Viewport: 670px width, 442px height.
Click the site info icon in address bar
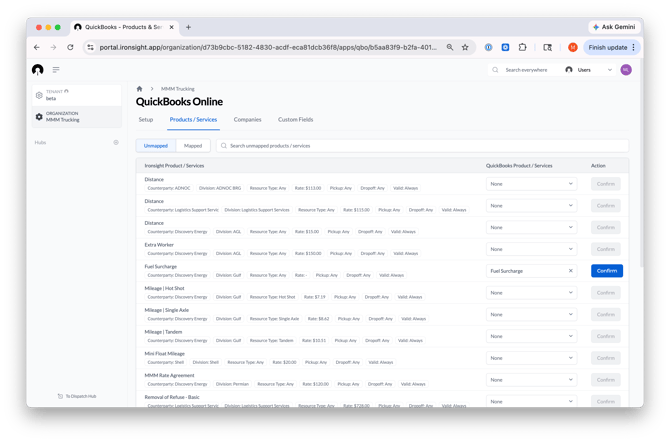tap(90, 47)
